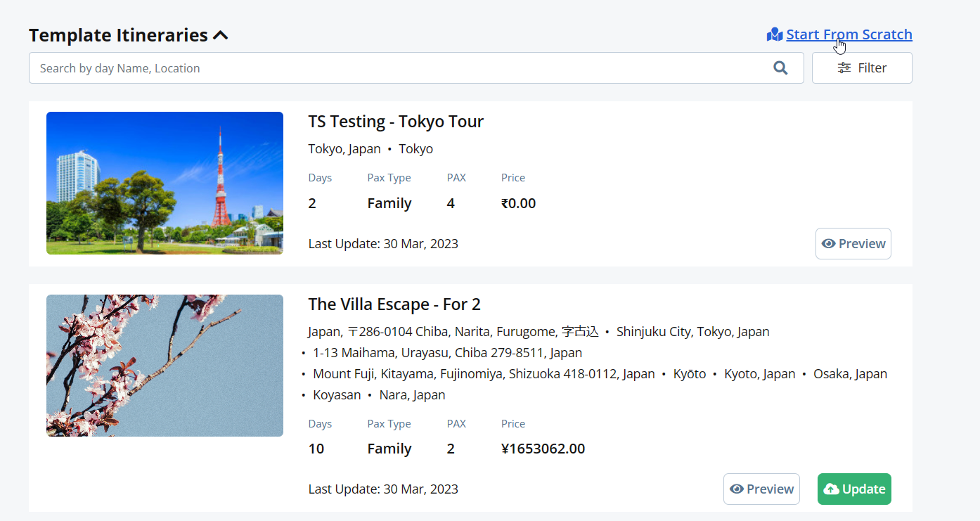This screenshot has height=521, width=980.
Task: Collapse the Template Itineraries section chevron
Action: [221, 35]
